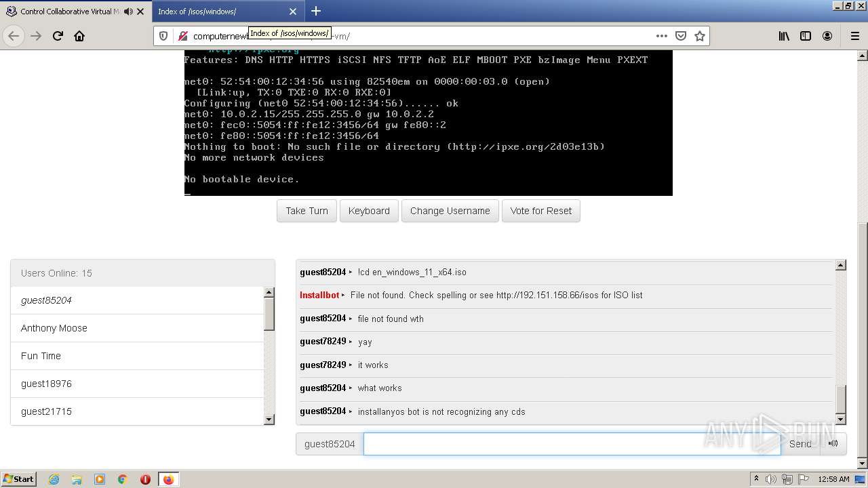Image resolution: width=868 pixels, height=488 pixels.
Task: Click the 'Users Online: 15' header
Action: pyautogui.click(x=143, y=273)
